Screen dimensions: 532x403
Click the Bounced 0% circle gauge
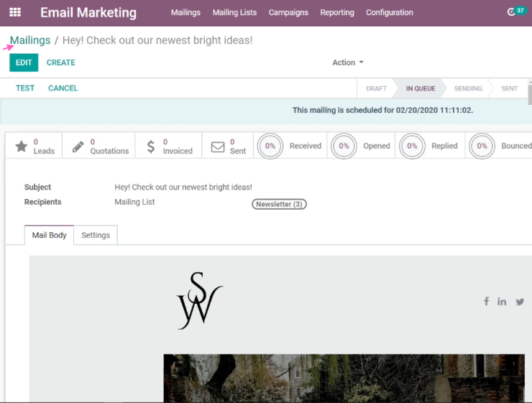(x=482, y=146)
